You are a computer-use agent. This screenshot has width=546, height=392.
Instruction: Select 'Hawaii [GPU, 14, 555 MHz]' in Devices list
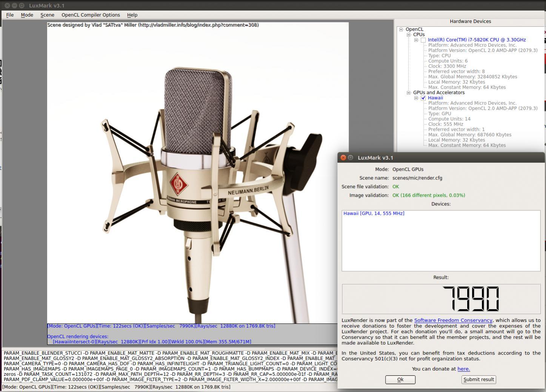tap(374, 213)
